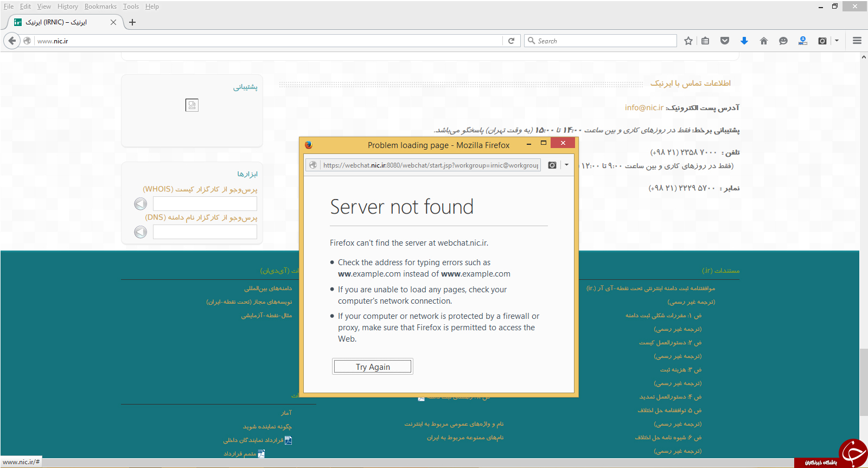868x468 pixels.
Task: Click the globe site identity icon beside www.nic.ir
Action: [x=27, y=41]
